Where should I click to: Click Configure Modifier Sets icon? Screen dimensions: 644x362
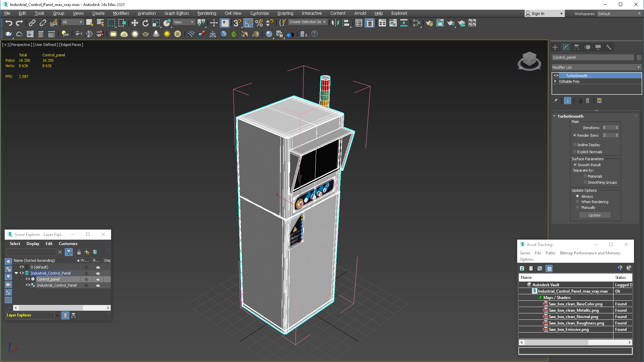[600, 101]
